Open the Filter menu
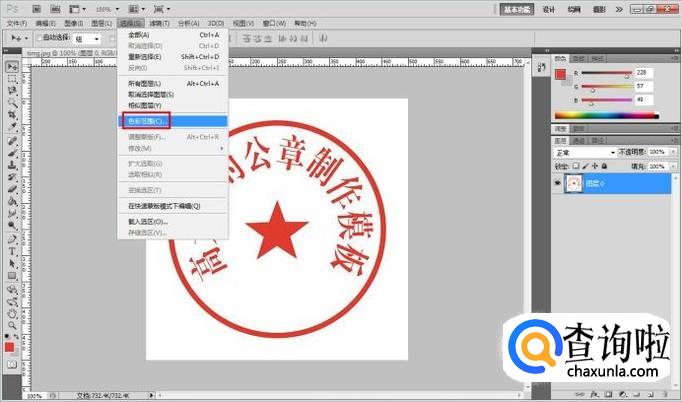 tap(159, 23)
